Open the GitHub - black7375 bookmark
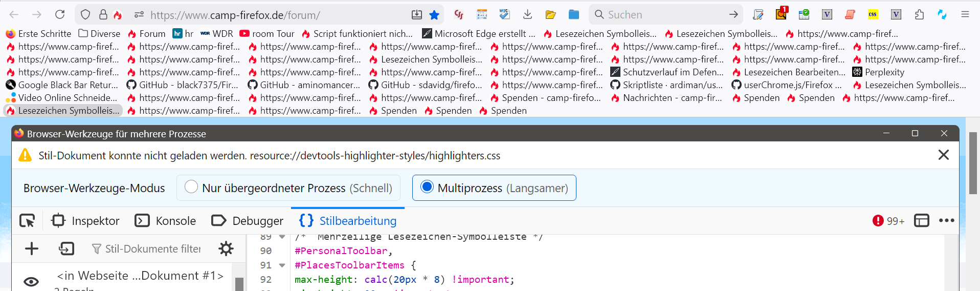Viewport: 980px width, 291px height. (183, 85)
